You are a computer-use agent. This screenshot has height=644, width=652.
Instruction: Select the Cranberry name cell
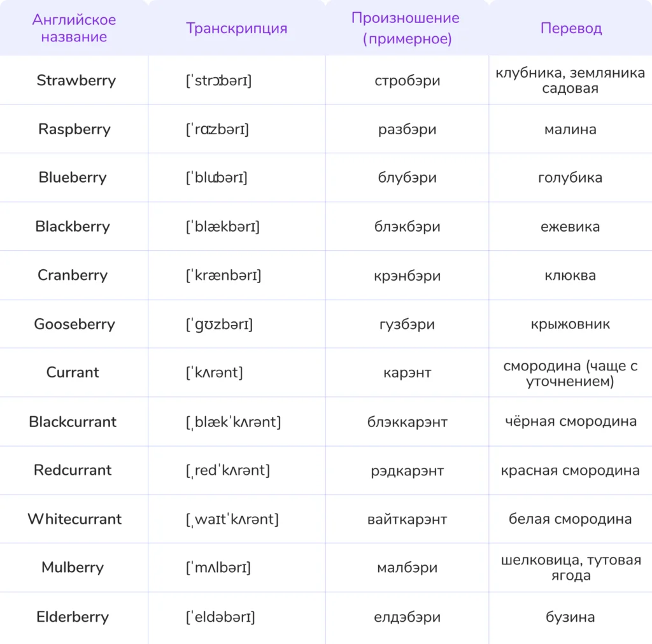tap(73, 276)
